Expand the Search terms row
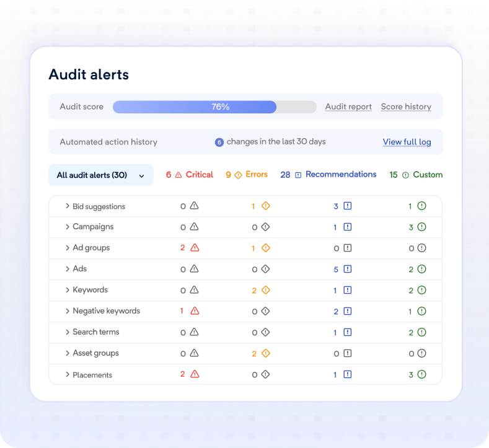 [x=67, y=332]
